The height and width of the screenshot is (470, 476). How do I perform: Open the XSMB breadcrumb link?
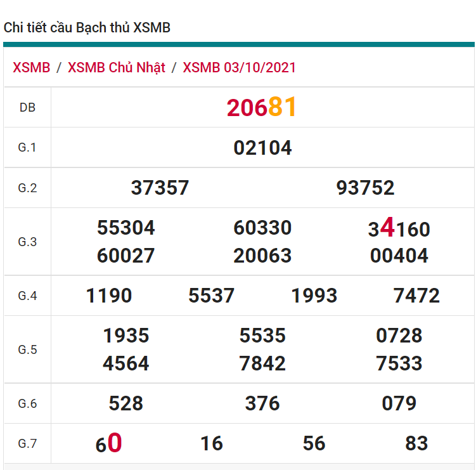[31, 68]
